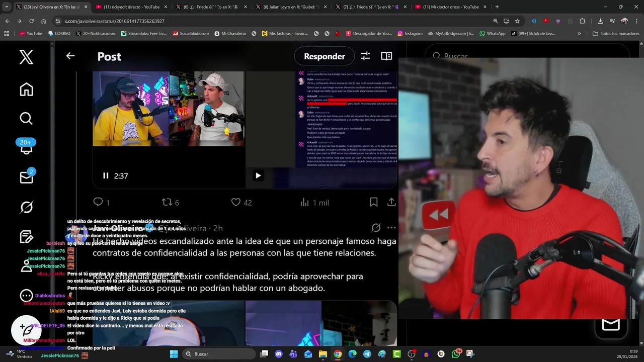644x362 pixels.
Task: Click the taskbar Buscar search box
Action: tap(219, 354)
